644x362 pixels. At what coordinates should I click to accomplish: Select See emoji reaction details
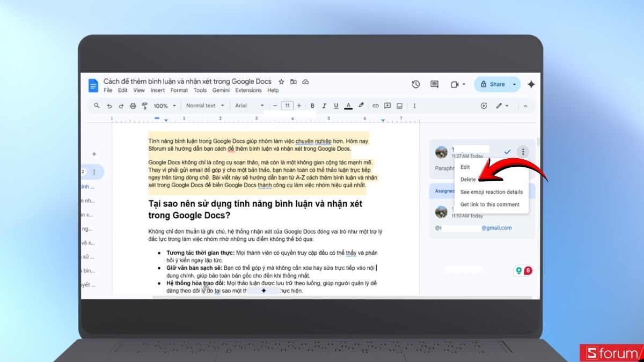tap(491, 192)
